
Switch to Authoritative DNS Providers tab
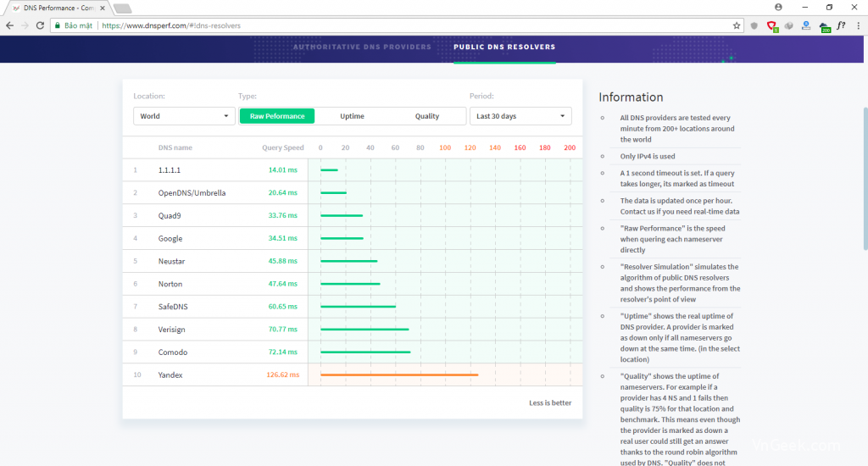pyautogui.click(x=362, y=47)
